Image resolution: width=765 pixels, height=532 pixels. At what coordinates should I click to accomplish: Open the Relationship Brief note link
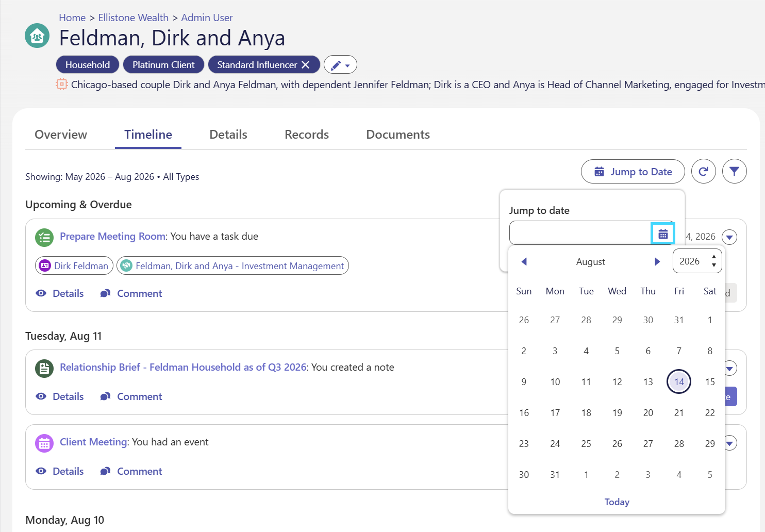(x=184, y=368)
